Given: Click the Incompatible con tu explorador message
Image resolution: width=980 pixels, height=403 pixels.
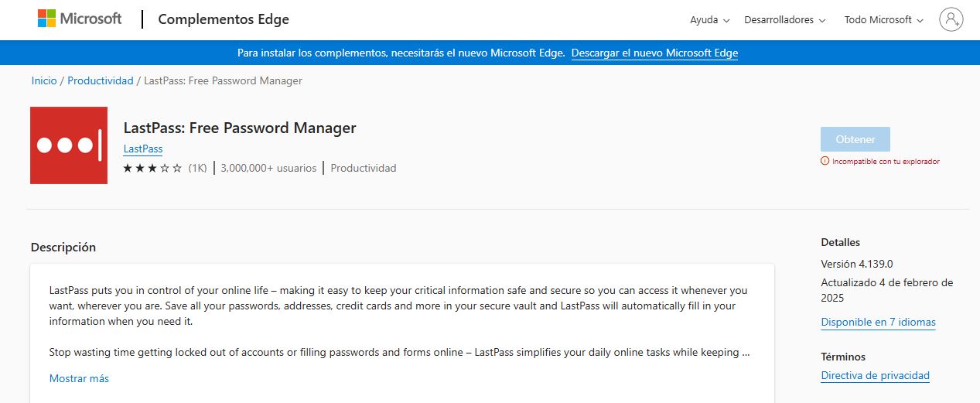Looking at the screenshot, I should pyautogui.click(x=886, y=162).
